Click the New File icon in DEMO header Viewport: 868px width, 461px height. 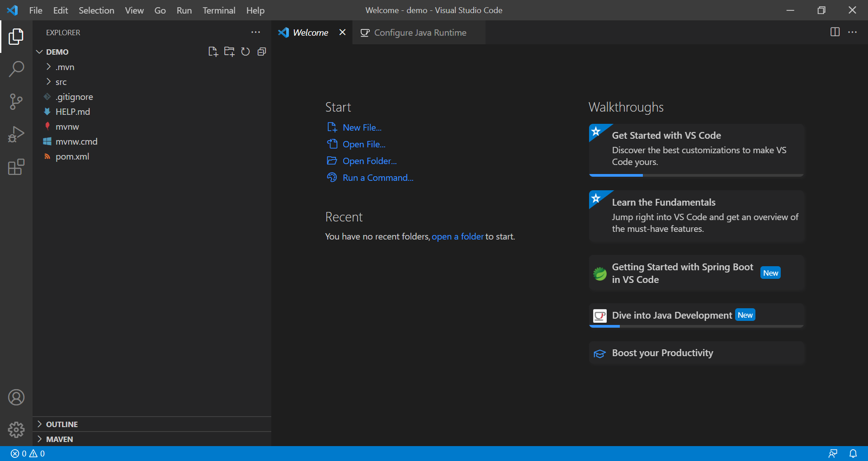click(x=213, y=52)
